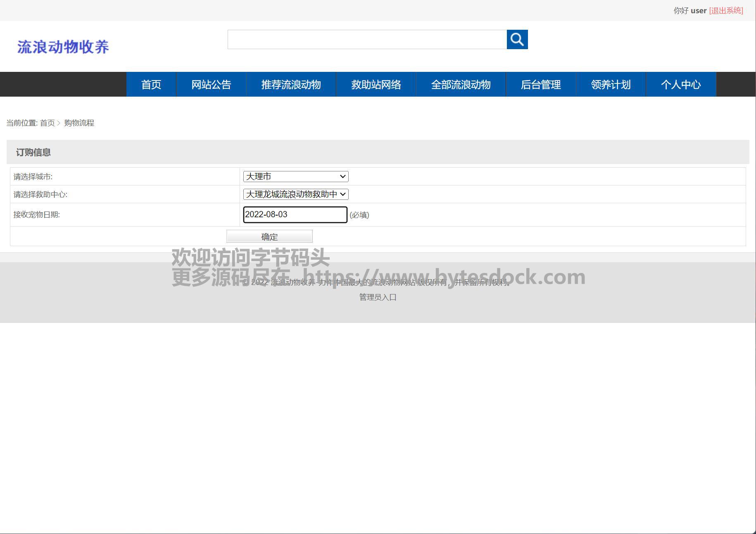Open 后台管理 from the navigation bar
The width and height of the screenshot is (756, 534).
click(x=540, y=85)
